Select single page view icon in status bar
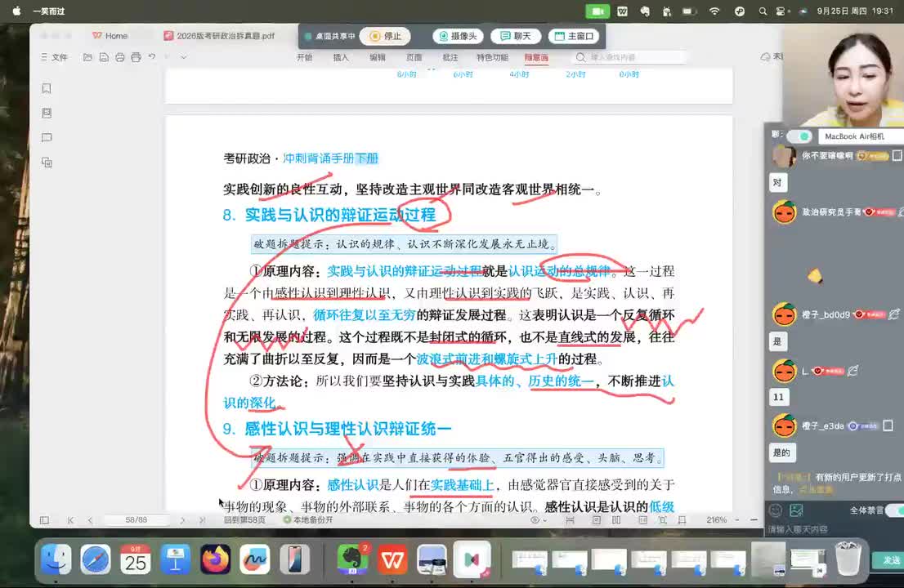 coord(596,520)
